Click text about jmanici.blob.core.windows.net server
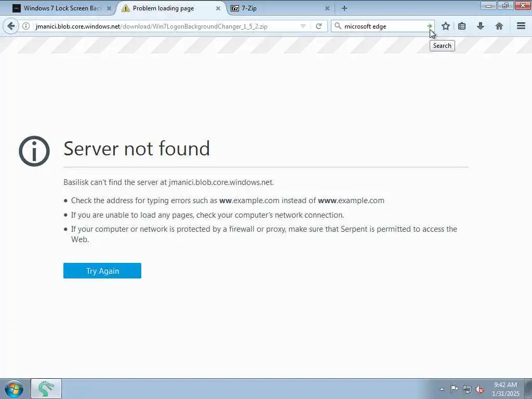Image resolution: width=532 pixels, height=399 pixels. [x=169, y=182]
